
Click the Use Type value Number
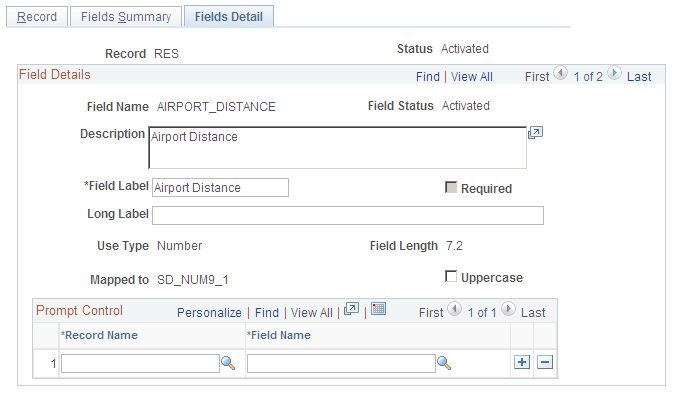(x=180, y=246)
